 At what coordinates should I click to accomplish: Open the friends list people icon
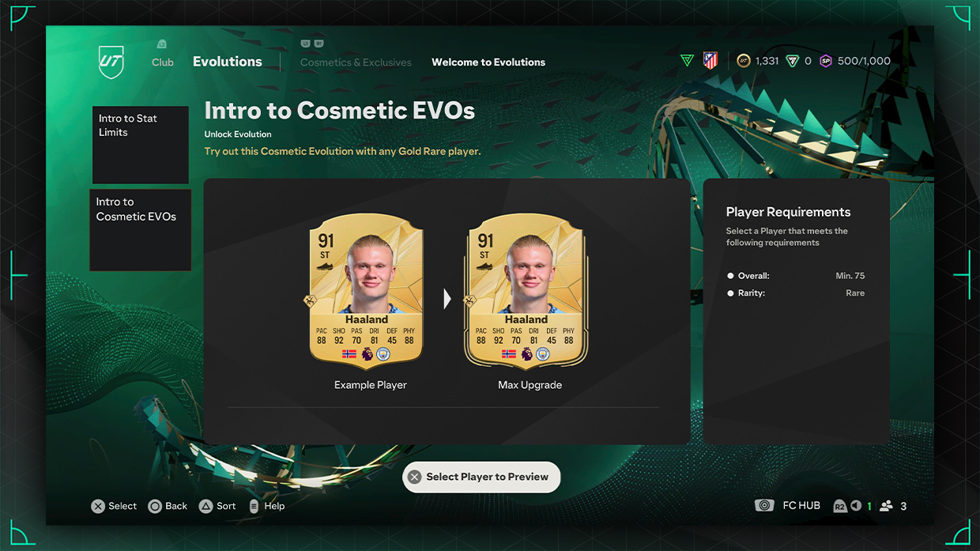click(x=887, y=506)
